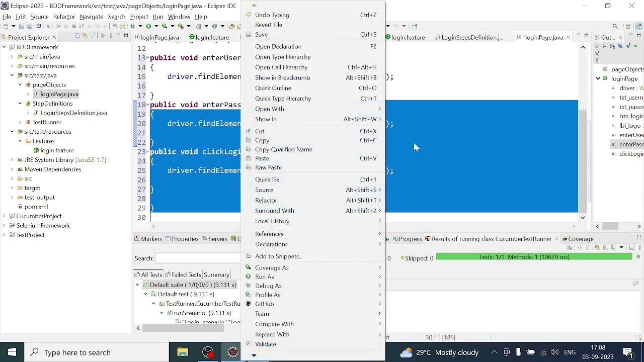Open the notification center icon
The image size is (644, 362).
(628, 352)
